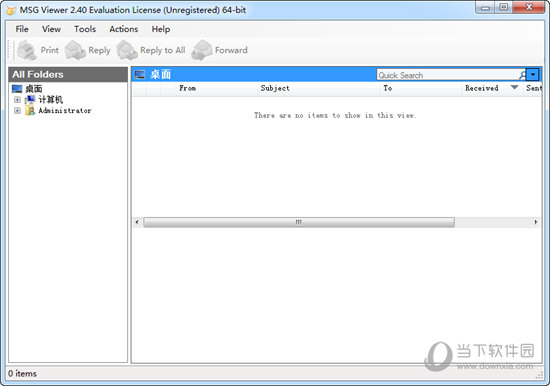Click the Reply to All toolbar icon

[127, 50]
